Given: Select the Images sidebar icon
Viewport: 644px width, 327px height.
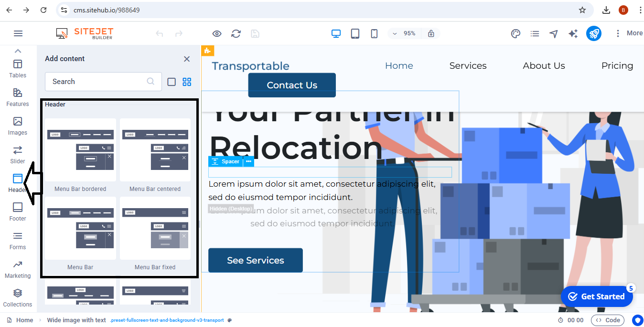Looking at the screenshot, I should pyautogui.click(x=18, y=126).
